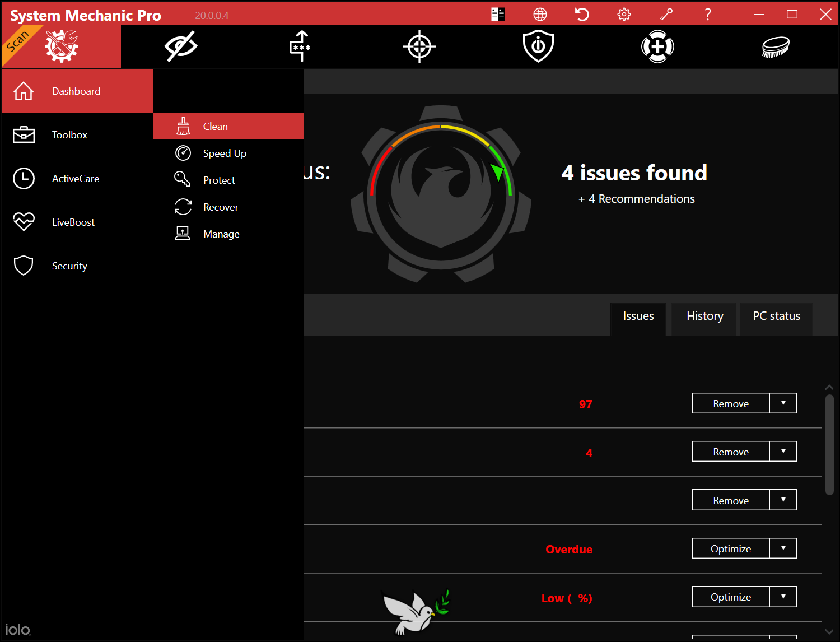This screenshot has width=840, height=642.
Task: Expand dropdown arrow beside Overdue Optimize button
Action: (783, 548)
